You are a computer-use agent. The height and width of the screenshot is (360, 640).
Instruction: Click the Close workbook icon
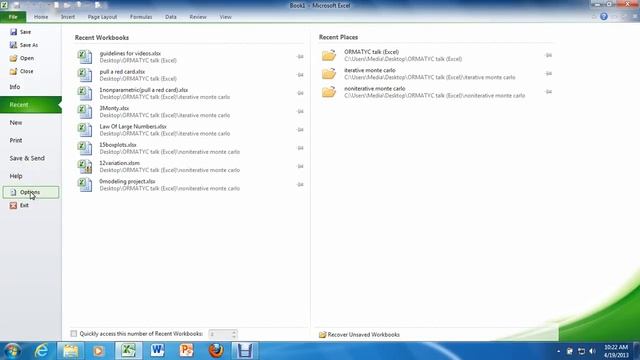click(x=13, y=71)
